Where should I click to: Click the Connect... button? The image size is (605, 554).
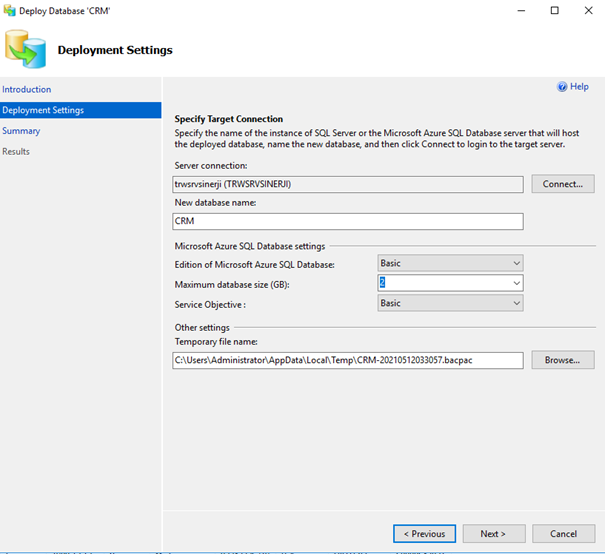(563, 184)
